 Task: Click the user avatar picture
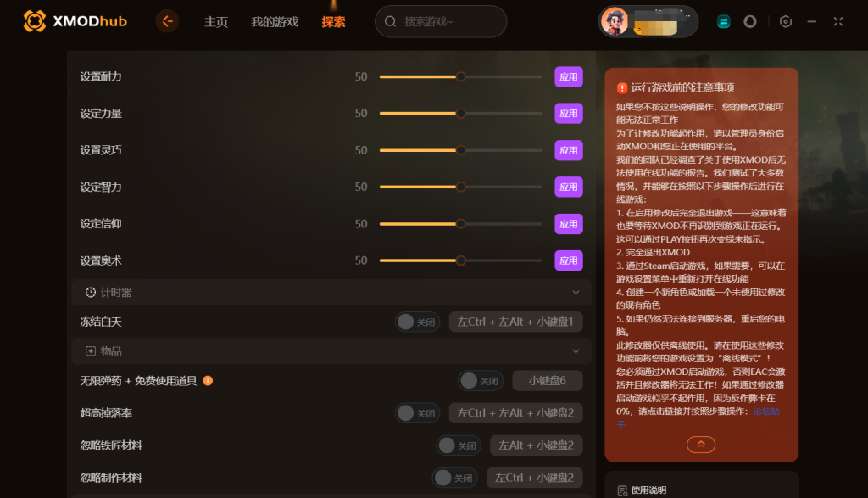[x=615, y=21]
